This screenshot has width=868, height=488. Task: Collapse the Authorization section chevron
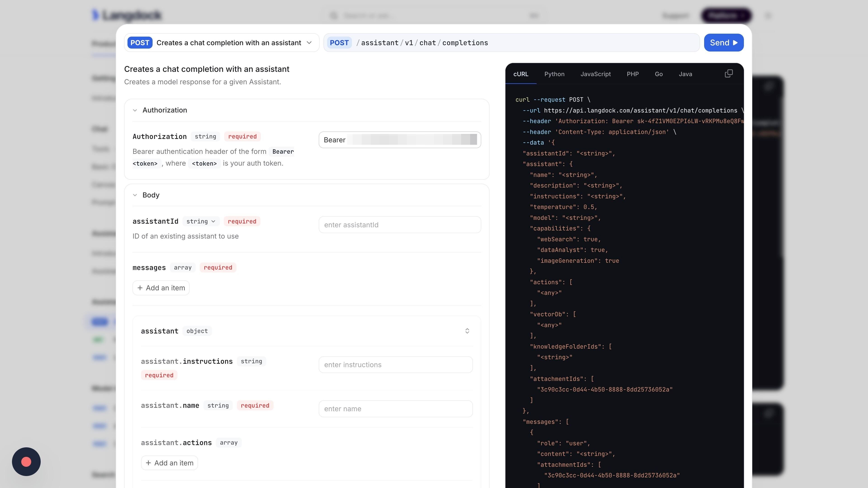pos(135,110)
